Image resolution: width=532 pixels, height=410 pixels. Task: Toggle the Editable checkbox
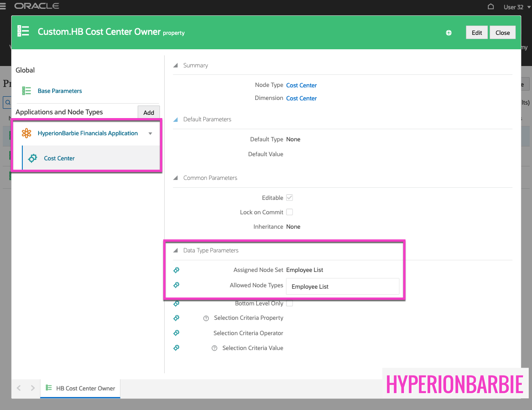coord(289,198)
